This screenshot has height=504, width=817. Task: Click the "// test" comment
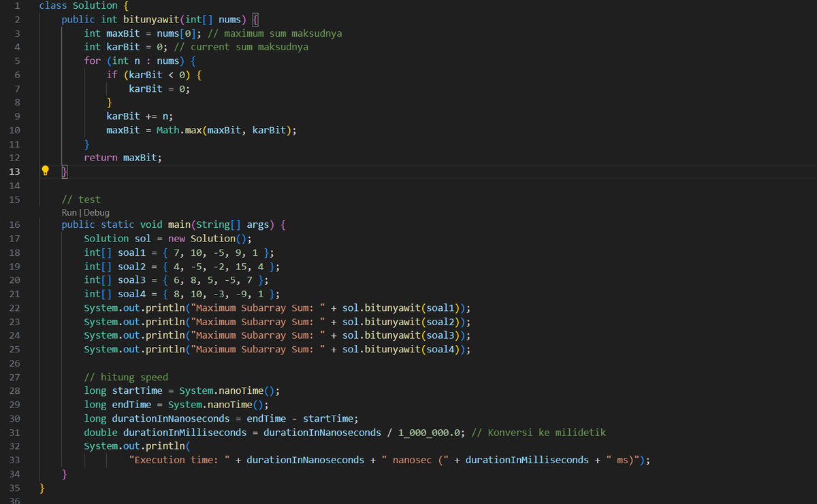[x=81, y=199]
